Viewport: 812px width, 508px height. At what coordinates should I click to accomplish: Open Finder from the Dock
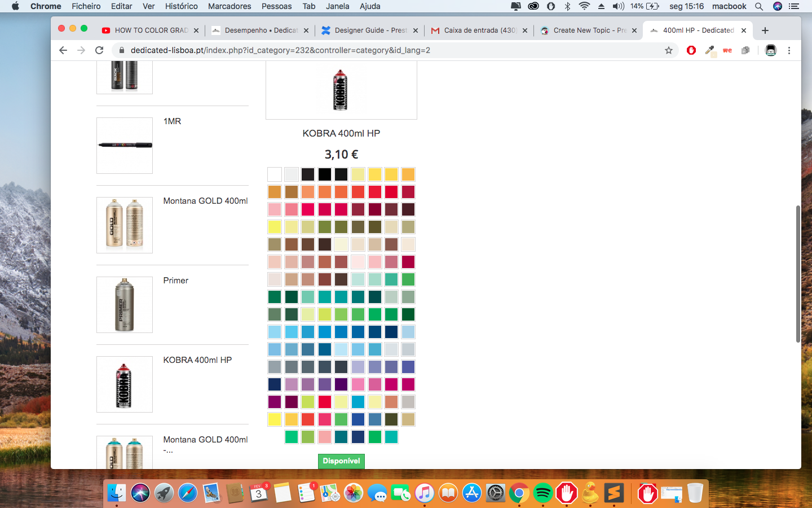click(117, 493)
